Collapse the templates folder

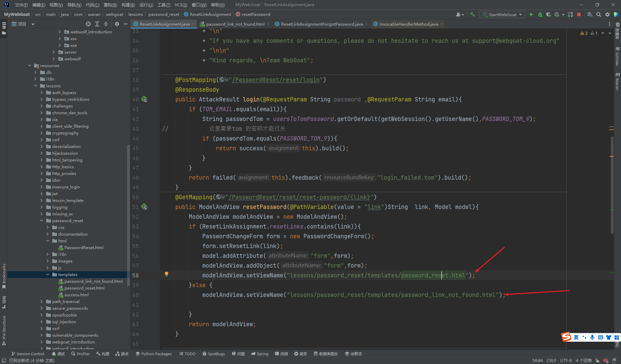48,275
